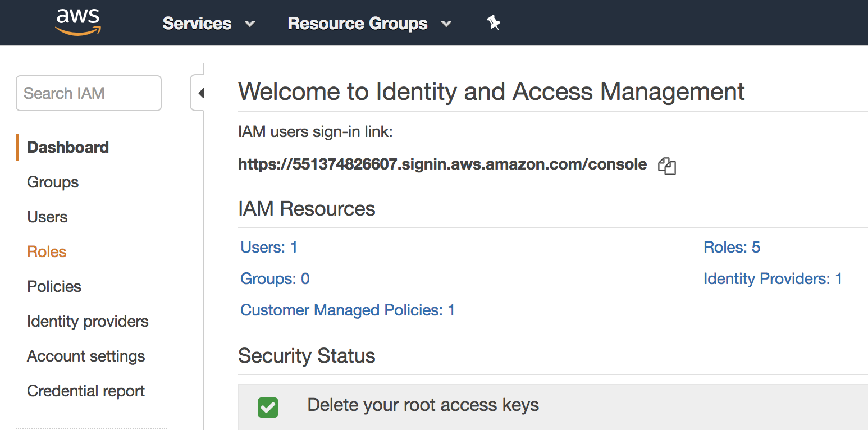Click the Groups: 0 link
The width and height of the screenshot is (868, 430).
click(275, 278)
